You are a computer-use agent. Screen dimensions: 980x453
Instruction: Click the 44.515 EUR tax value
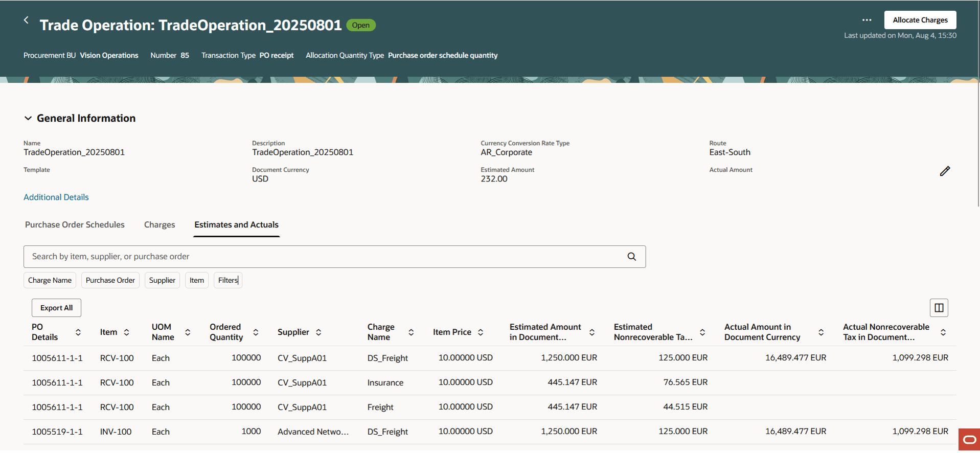point(686,406)
